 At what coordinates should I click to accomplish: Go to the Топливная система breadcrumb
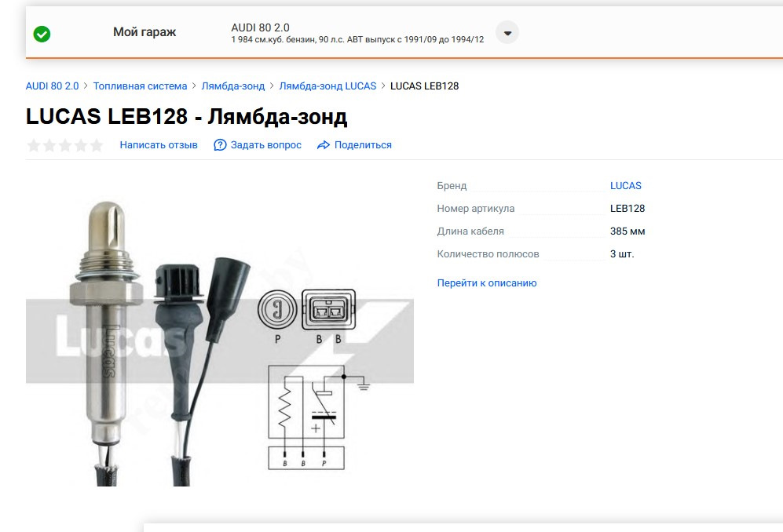(x=140, y=86)
